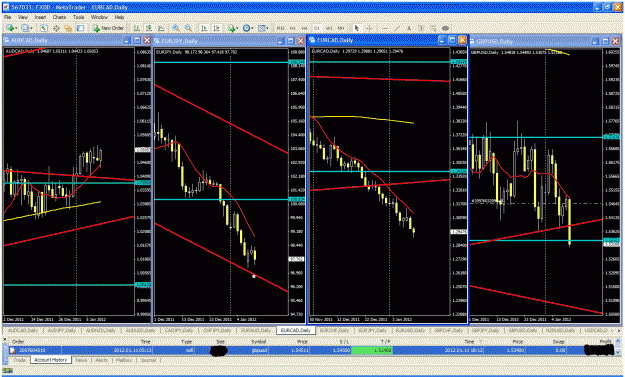Toggle the Navigator panel icon
Screen dimensions: 625x377
click(68, 28)
